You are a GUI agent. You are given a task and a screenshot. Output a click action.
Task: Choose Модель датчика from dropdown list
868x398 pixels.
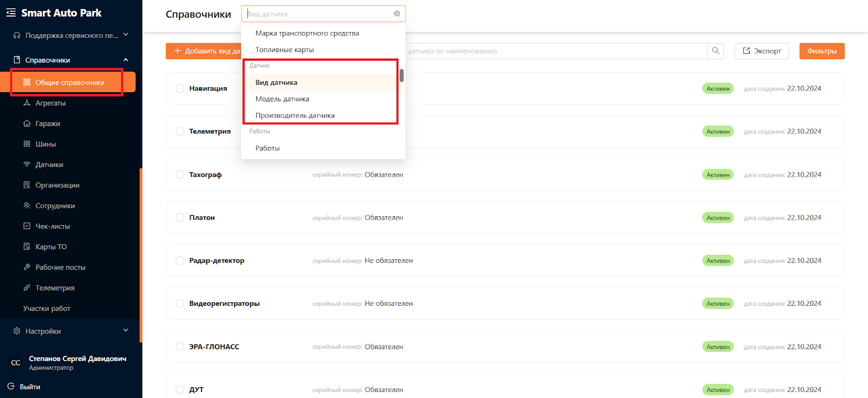coord(282,99)
